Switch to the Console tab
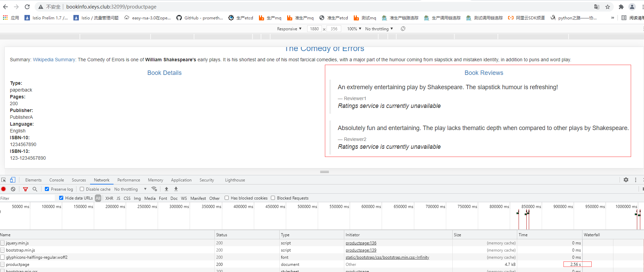This screenshot has height=272, width=644. pos(56,180)
